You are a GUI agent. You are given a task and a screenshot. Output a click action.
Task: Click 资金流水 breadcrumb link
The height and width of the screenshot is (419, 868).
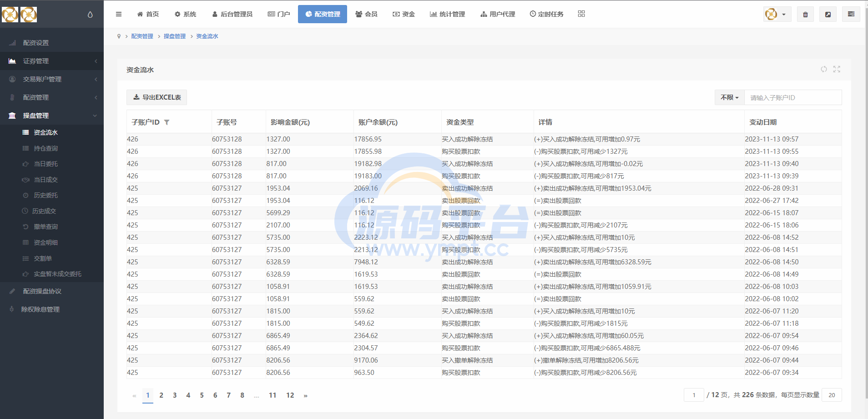coord(207,36)
